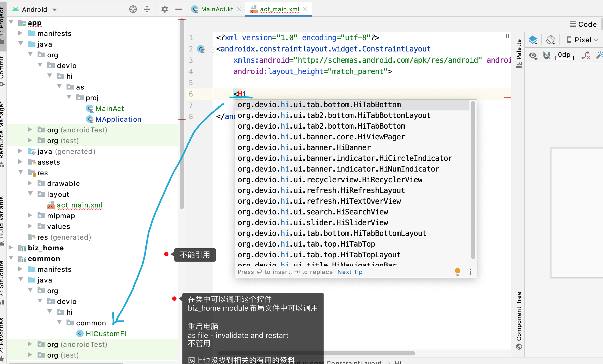Close the MainAct.kt tab

[x=239, y=9]
